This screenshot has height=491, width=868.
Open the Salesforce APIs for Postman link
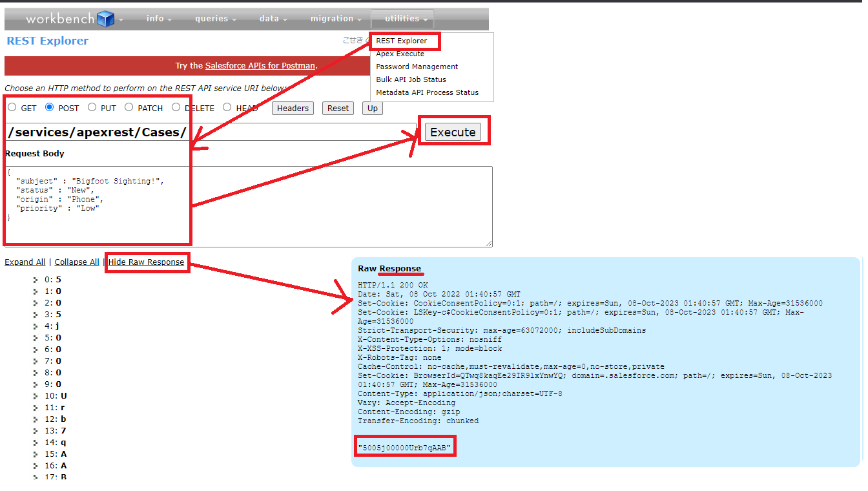pyautogui.click(x=260, y=65)
